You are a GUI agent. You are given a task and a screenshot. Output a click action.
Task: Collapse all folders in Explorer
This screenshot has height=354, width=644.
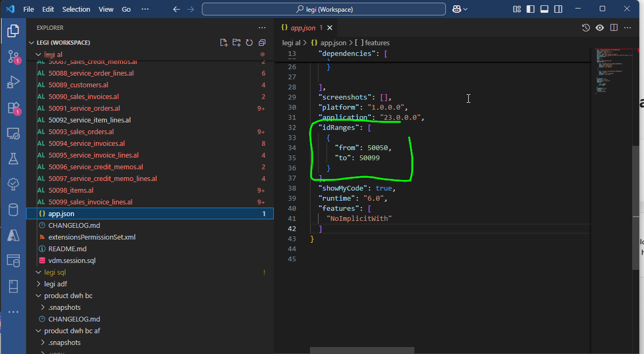coord(262,43)
